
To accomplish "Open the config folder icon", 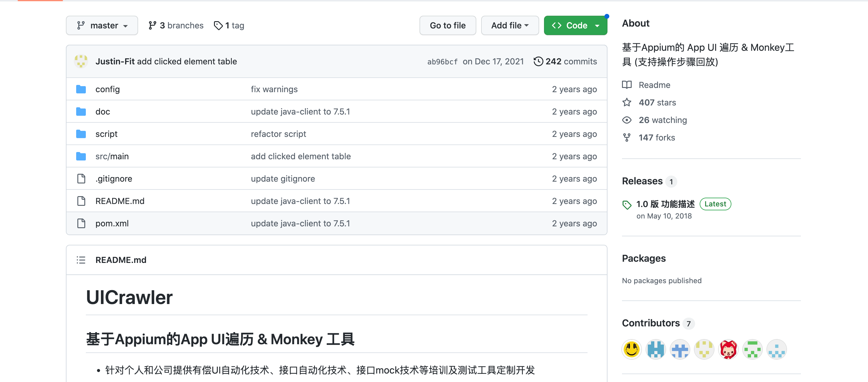I will tap(81, 89).
